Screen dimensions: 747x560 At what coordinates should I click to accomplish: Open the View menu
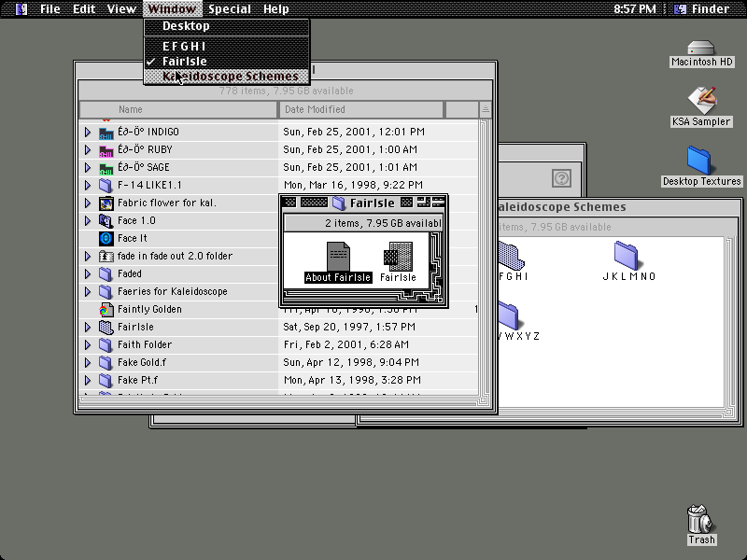pyautogui.click(x=121, y=9)
